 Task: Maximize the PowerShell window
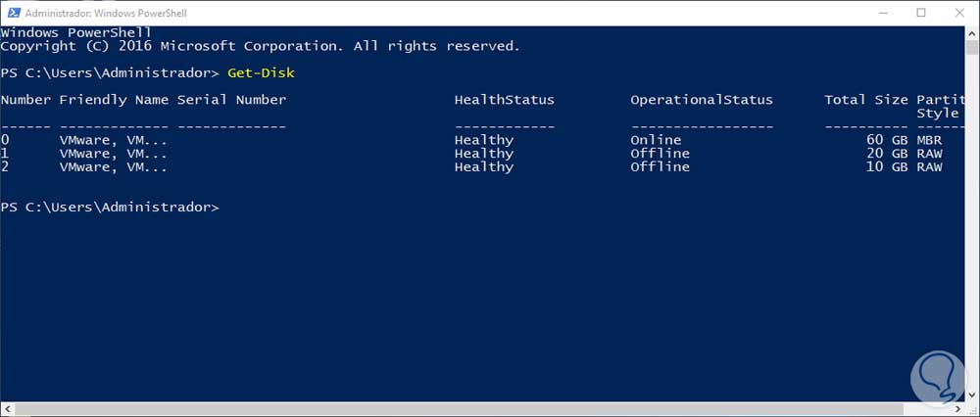coord(921,13)
